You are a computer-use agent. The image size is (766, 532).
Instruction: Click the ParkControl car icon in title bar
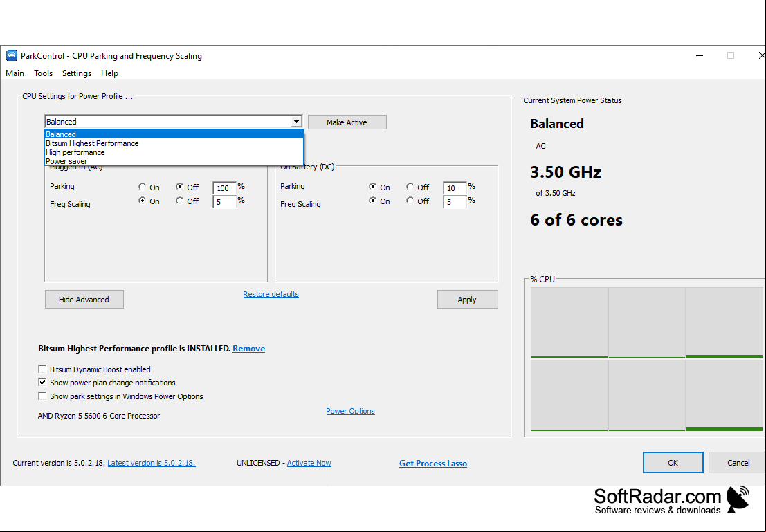[11, 56]
